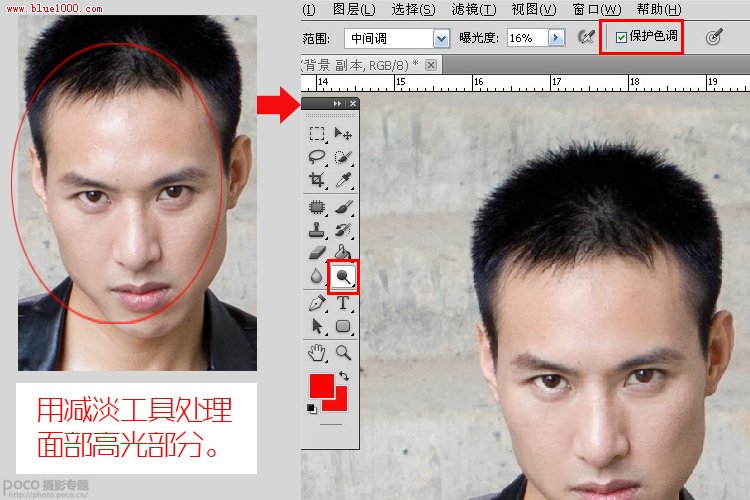Open the 帮助(H) menu
This screenshot has height=500, width=750.
coord(659,9)
